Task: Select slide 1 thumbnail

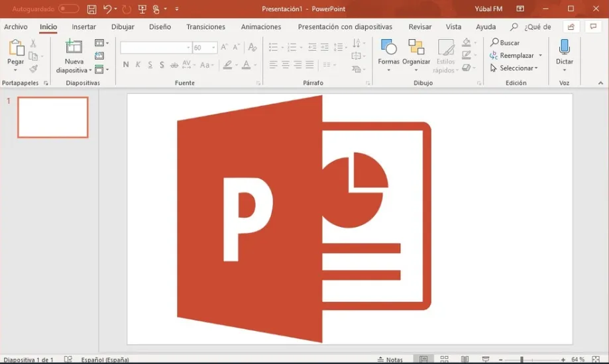Action: 53,117
